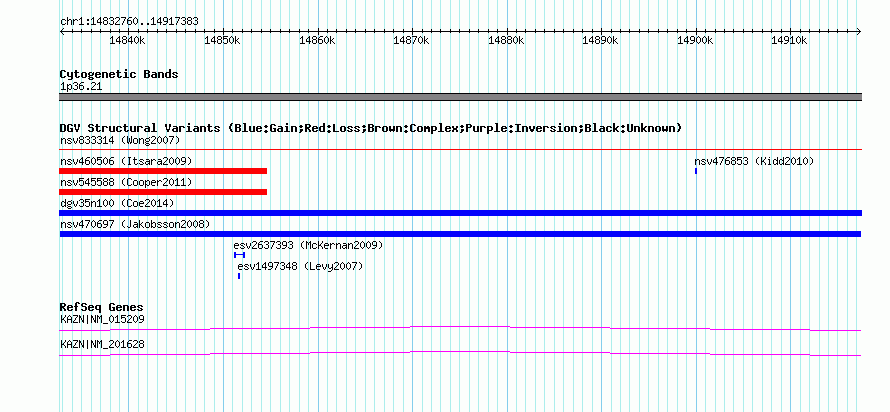Click the chr1:14832760..14917383 coordinate label
Viewport: 890px width, 412px height.
coord(129,22)
